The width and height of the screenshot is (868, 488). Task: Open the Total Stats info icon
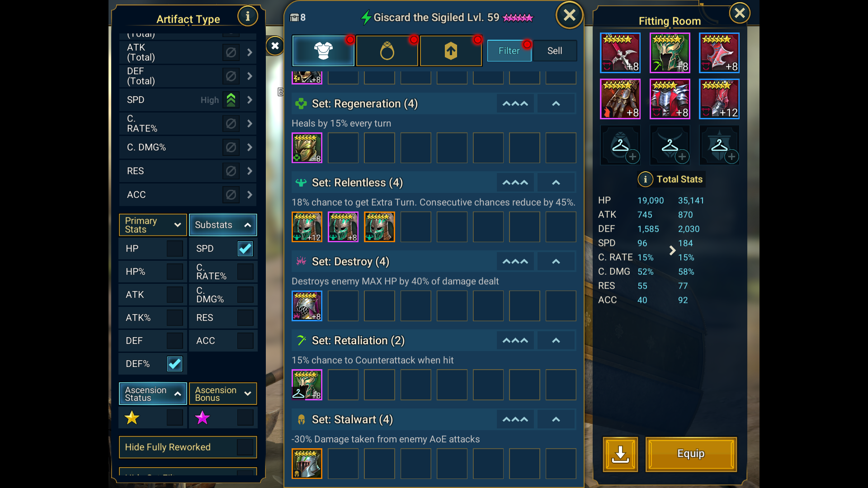click(645, 179)
